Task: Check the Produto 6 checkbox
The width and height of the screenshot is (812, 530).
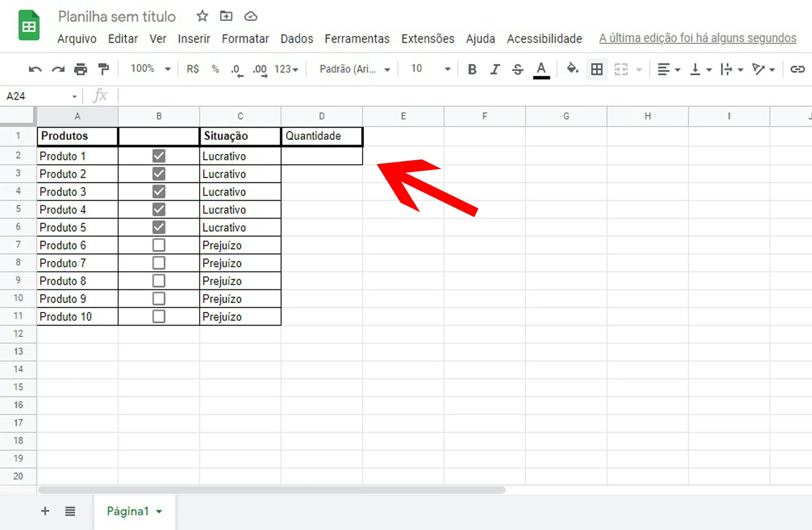Action: pyautogui.click(x=159, y=245)
